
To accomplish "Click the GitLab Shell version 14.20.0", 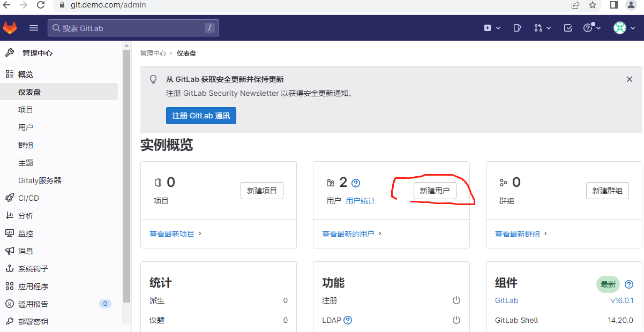I will pos(621,320).
